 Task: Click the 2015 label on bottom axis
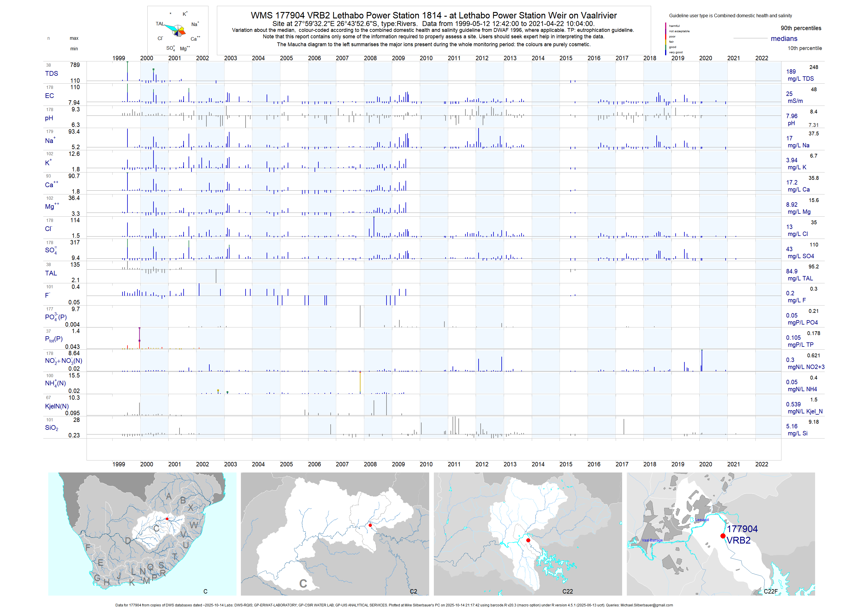click(566, 464)
